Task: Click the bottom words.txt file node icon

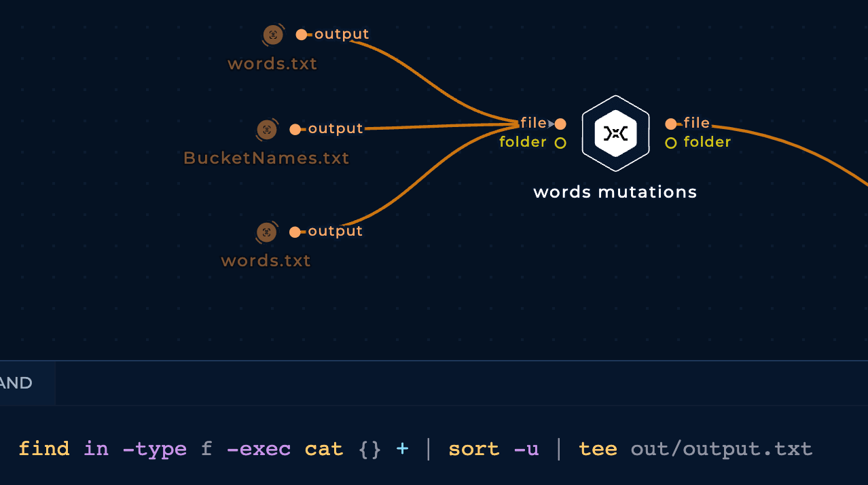Action: [267, 232]
